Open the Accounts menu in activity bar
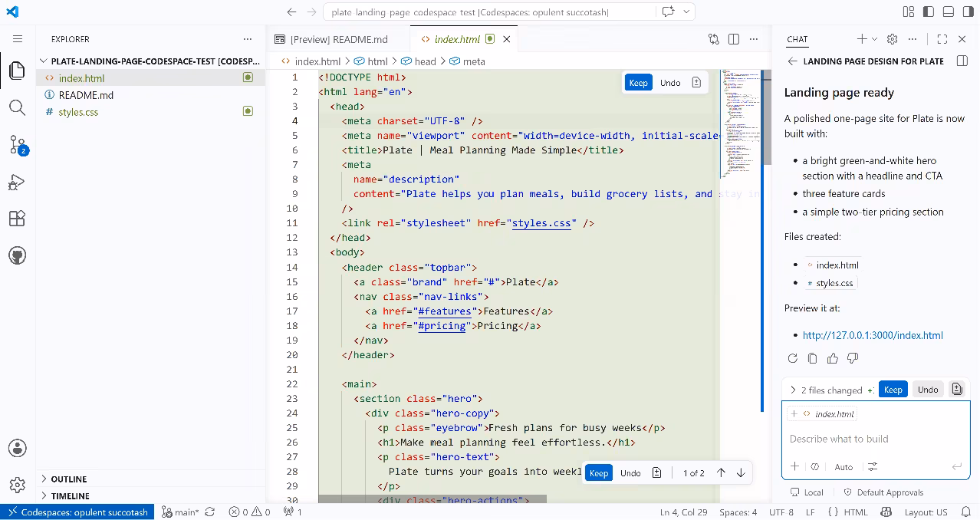This screenshot has height=520, width=980. tap(17, 449)
